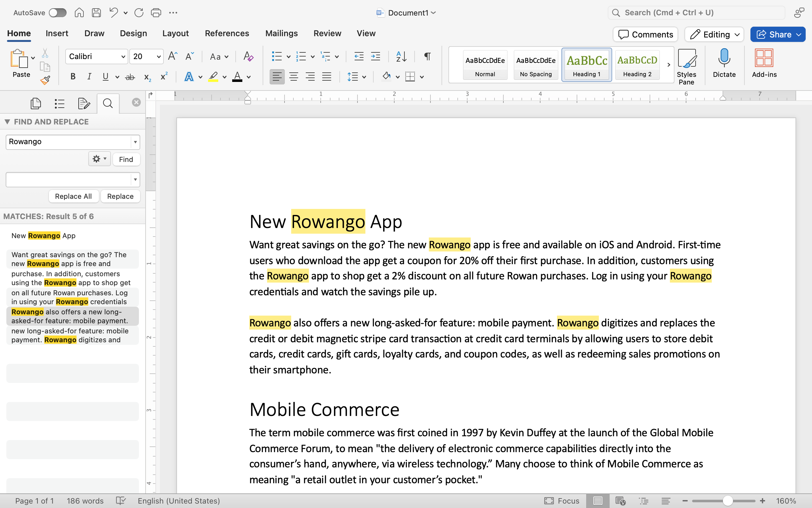Click the Redo icon

139,13
